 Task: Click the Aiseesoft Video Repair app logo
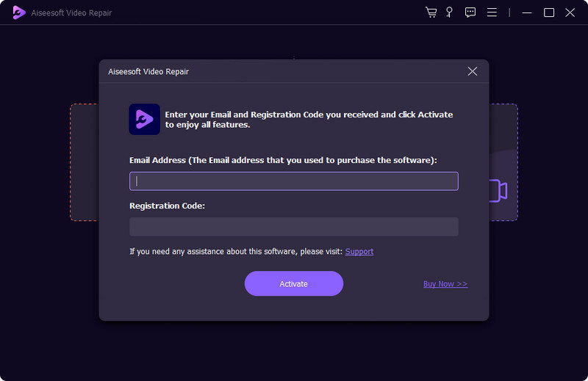(19, 12)
